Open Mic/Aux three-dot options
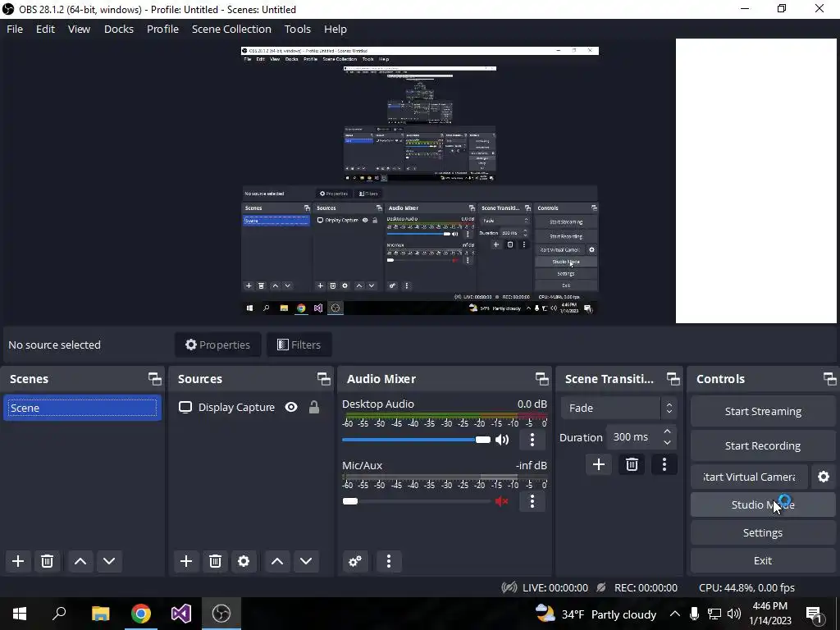Image resolution: width=840 pixels, height=630 pixels. click(532, 501)
